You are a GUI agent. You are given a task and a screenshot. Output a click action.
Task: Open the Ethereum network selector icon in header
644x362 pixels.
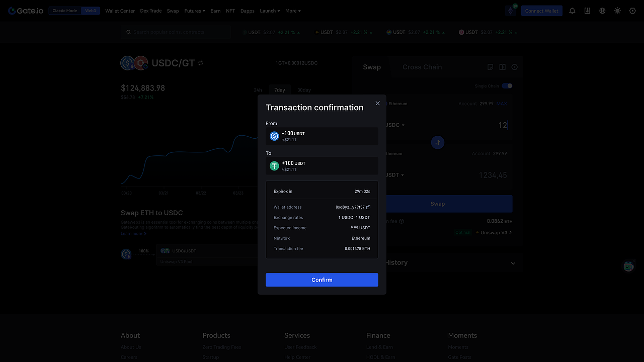point(511,11)
